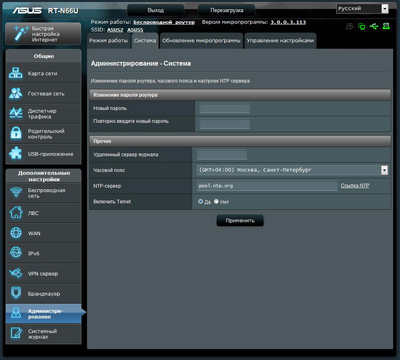Open the Quick Internet Setup wand icon
This screenshot has height=360, width=400.
click(x=21, y=34)
